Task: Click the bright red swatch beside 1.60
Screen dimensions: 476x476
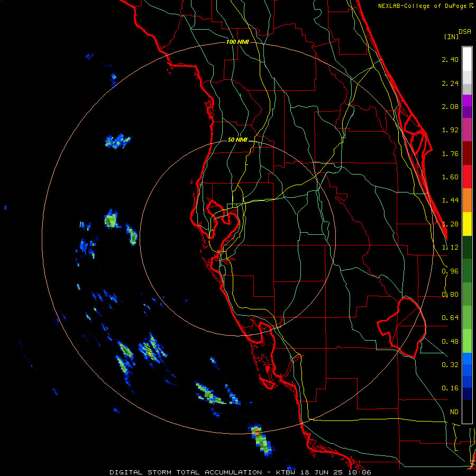Action: 467,177
